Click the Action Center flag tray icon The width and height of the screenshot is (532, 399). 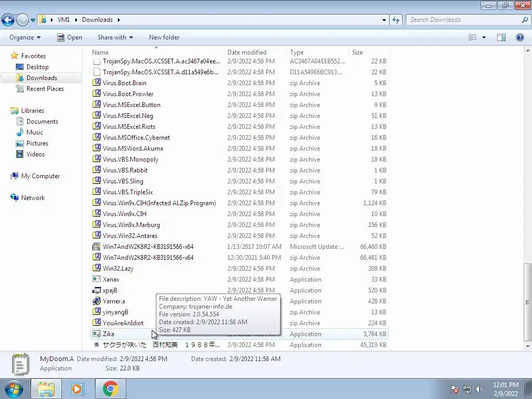[x=455, y=389]
